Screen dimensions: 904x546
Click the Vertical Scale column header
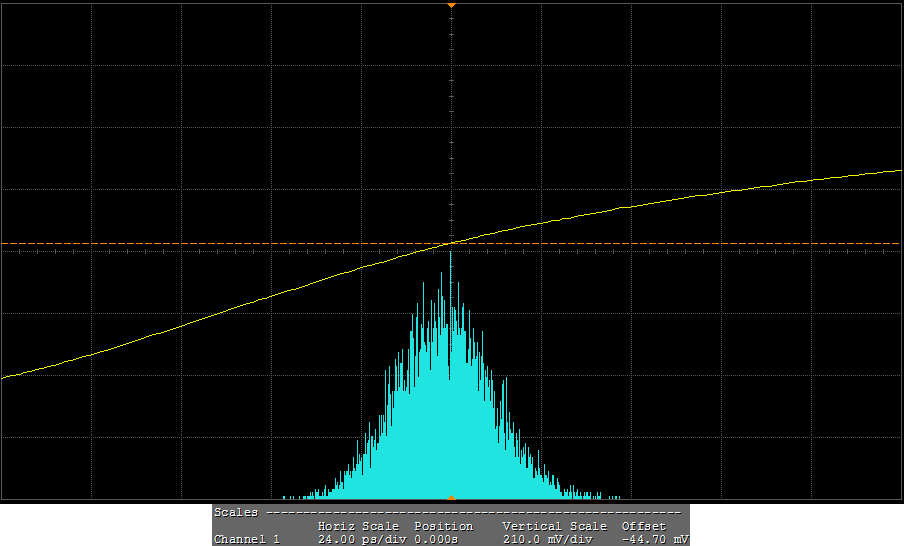tap(554, 526)
